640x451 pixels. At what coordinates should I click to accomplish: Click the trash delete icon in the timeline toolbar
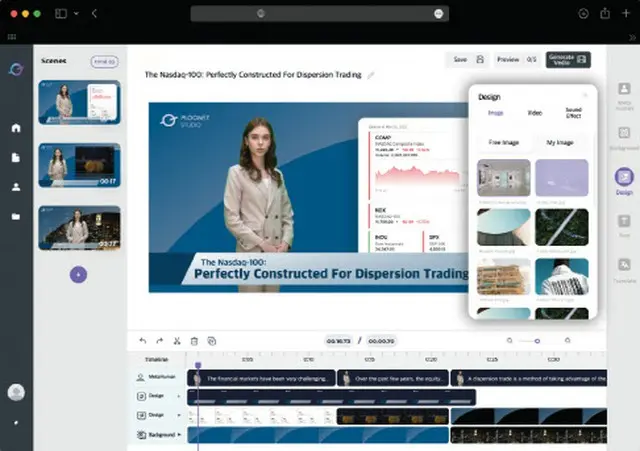[194, 341]
